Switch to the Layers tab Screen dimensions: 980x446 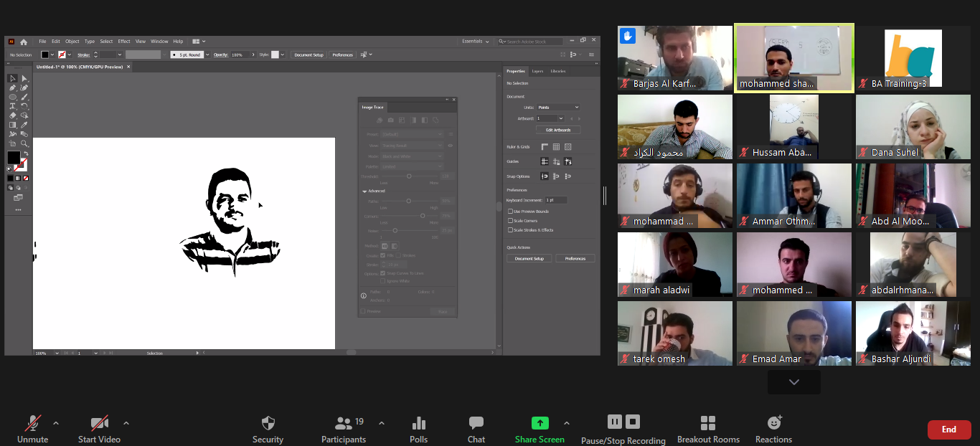point(537,71)
